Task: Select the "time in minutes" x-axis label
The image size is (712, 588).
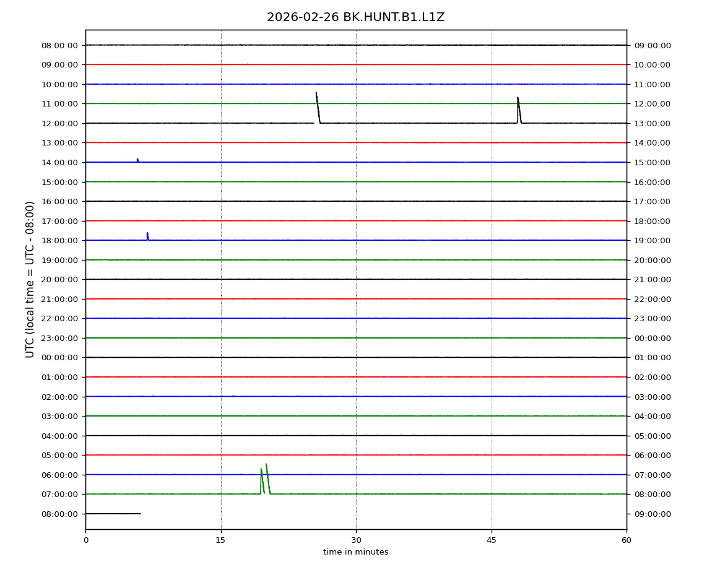Action: pyautogui.click(x=355, y=552)
